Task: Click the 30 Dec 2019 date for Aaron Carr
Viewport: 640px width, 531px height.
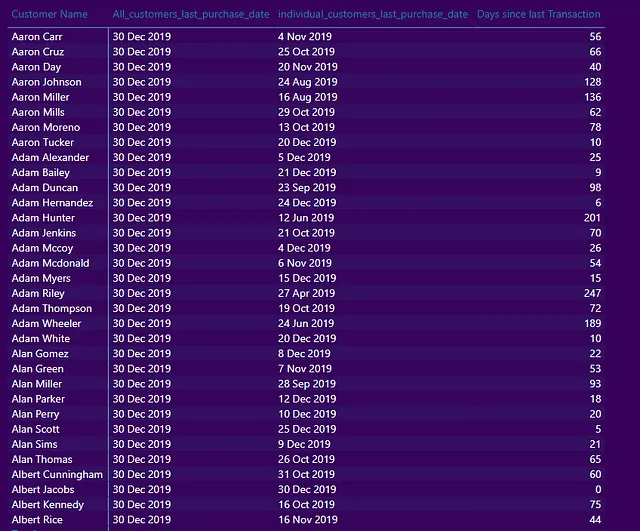Action: [142, 37]
